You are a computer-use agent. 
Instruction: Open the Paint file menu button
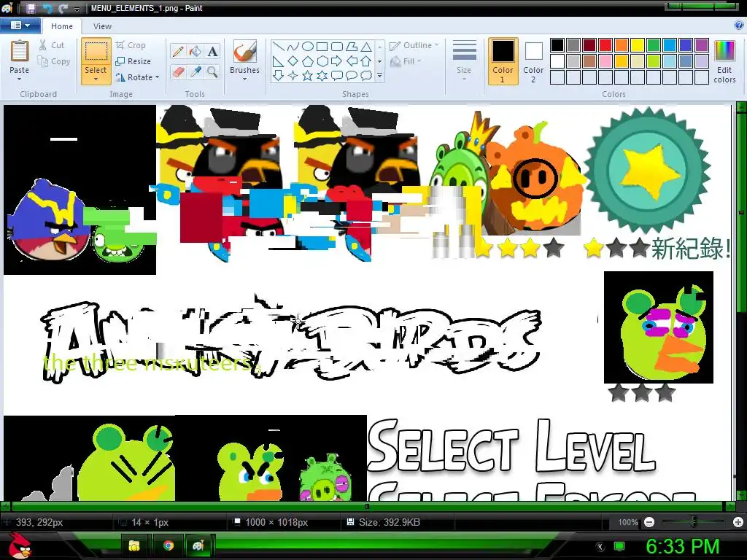click(20, 26)
